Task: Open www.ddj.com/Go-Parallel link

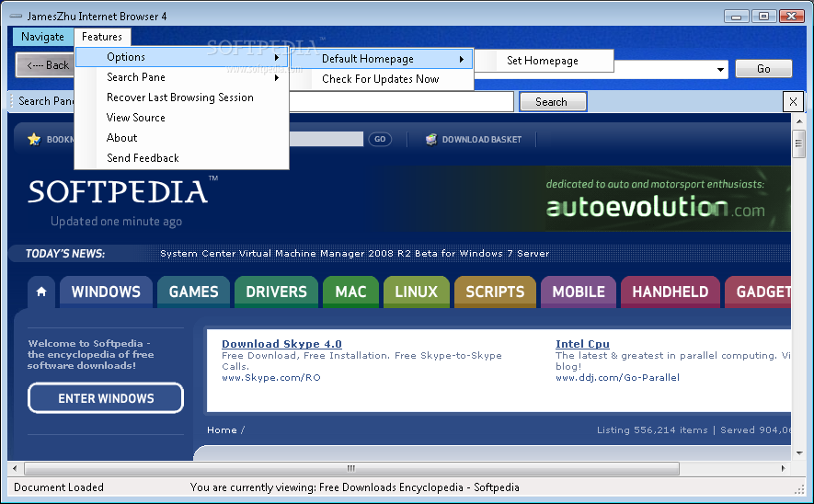Action: point(617,377)
